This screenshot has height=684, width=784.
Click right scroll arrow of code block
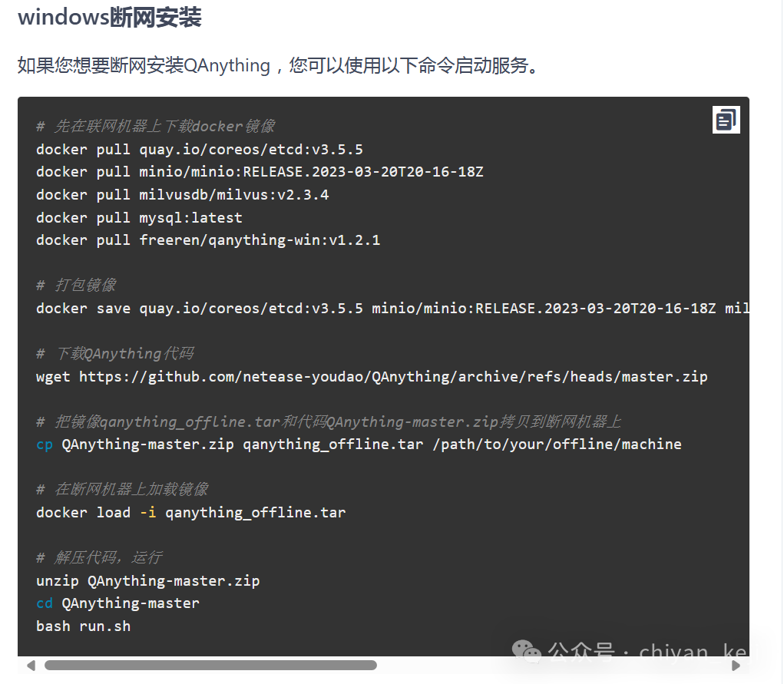coord(736,666)
